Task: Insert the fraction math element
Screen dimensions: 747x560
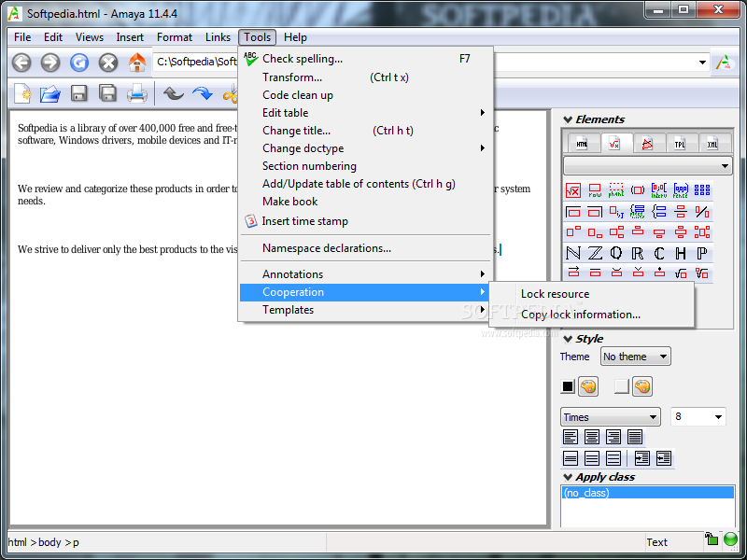Action: coord(681,212)
